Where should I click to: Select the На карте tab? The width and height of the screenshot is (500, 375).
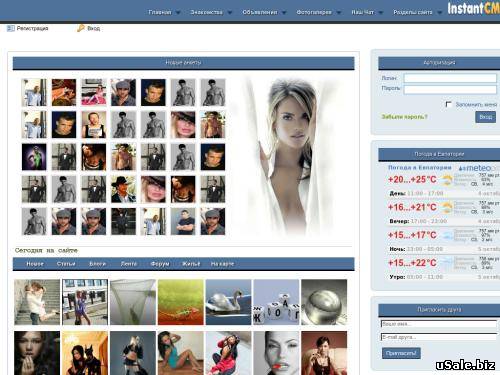pos(222,264)
